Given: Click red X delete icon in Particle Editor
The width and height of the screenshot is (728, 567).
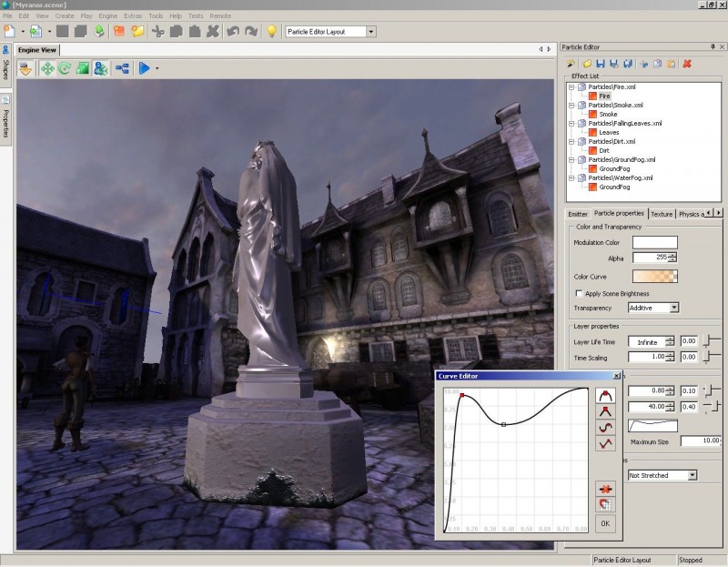Looking at the screenshot, I should pyautogui.click(x=687, y=64).
